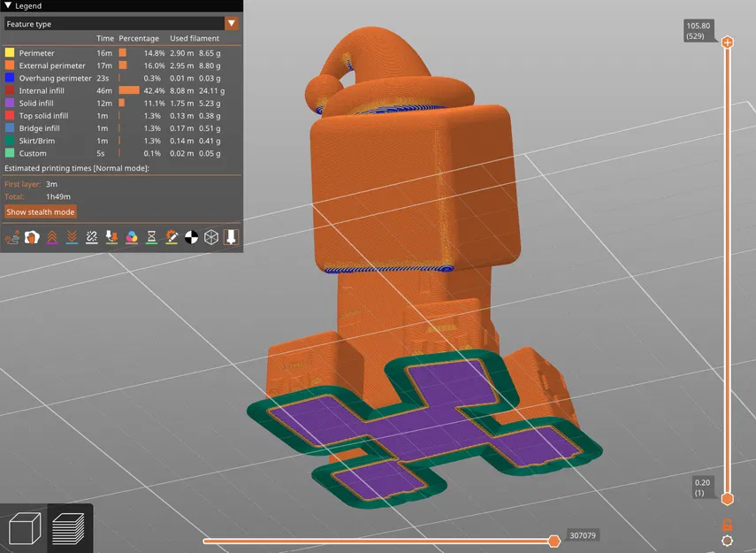The height and width of the screenshot is (553, 756).
Task: Toggle Custom feature visibility
Action: pos(121,153)
